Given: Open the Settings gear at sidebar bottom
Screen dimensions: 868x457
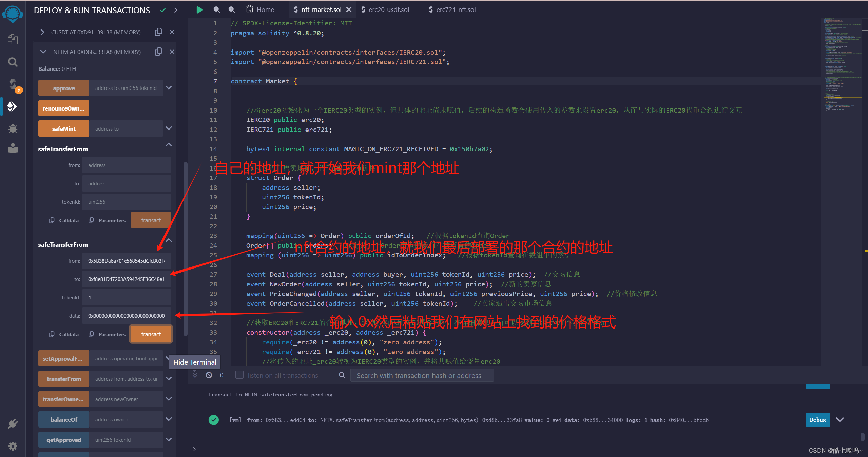Looking at the screenshot, I should tap(13, 446).
